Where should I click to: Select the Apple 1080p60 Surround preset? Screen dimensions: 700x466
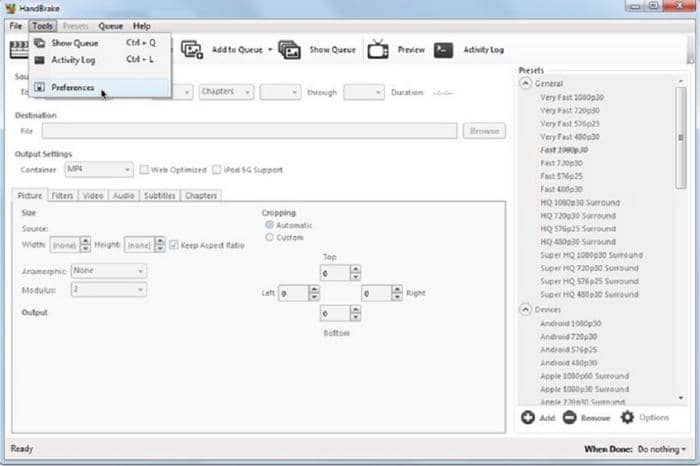point(584,376)
